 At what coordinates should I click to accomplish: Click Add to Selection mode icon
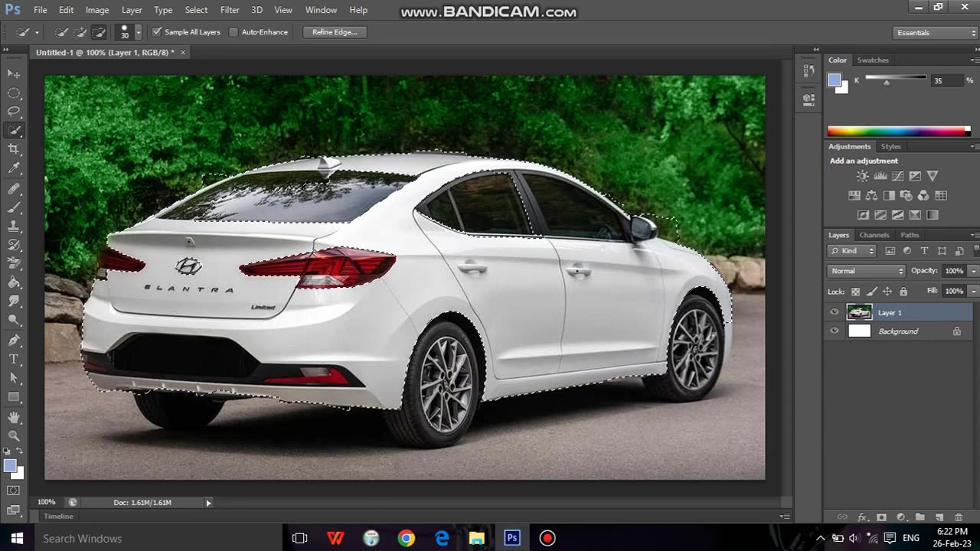(x=80, y=32)
